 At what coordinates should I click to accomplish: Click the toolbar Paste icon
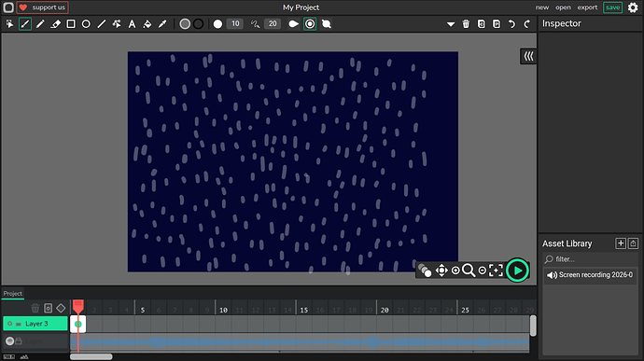tap(497, 24)
